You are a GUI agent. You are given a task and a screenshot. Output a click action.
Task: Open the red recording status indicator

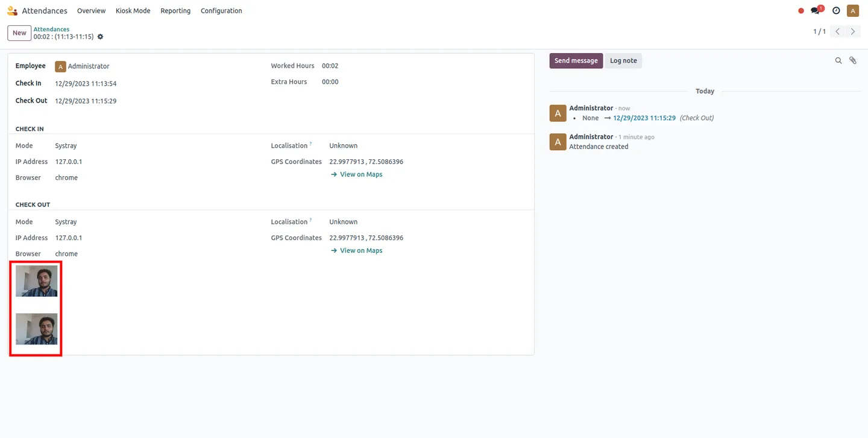click(x=801, y=11)
